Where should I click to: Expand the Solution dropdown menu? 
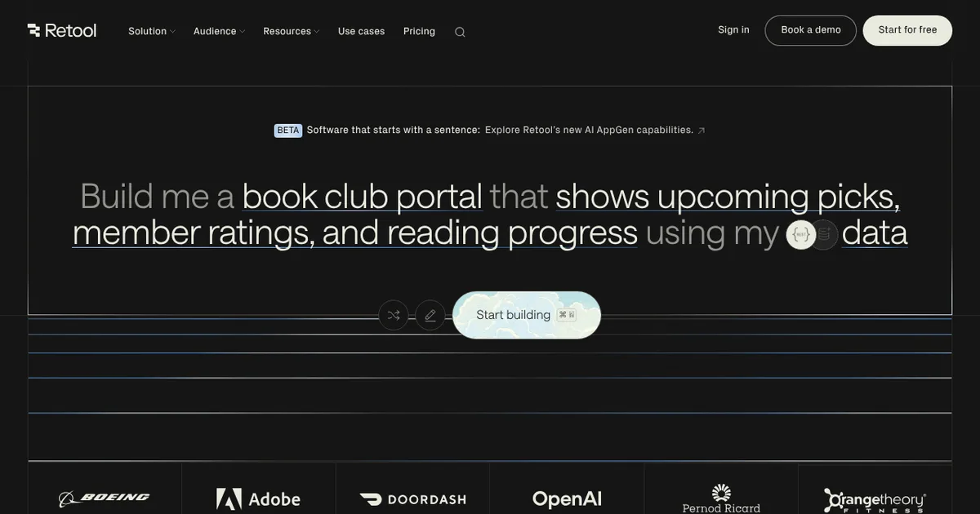click(x=152, y=31)
